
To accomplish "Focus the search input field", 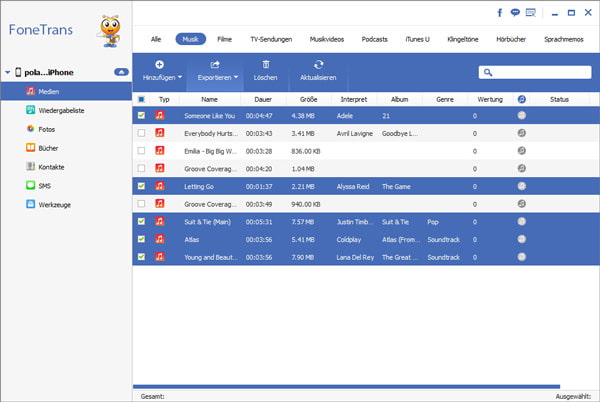I will click(x=535, y=72).
